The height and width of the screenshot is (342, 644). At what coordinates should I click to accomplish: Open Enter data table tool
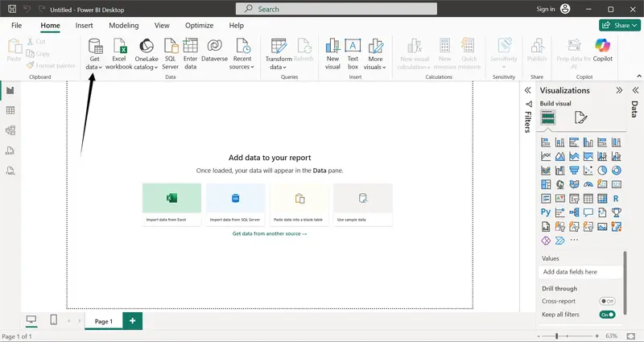[190, 54]
